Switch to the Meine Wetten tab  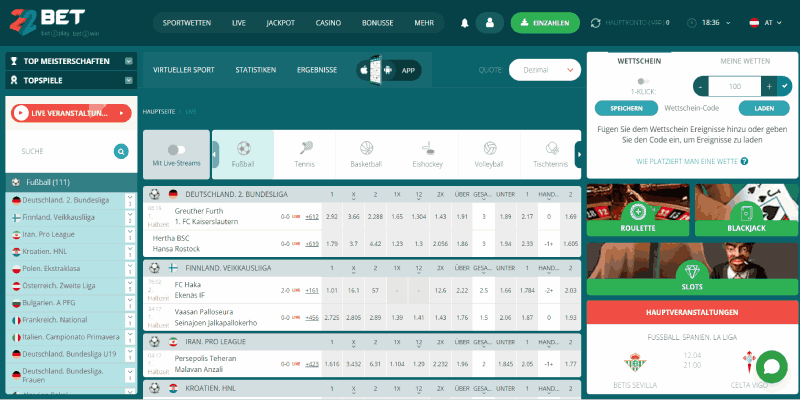(x=745, y=61)
